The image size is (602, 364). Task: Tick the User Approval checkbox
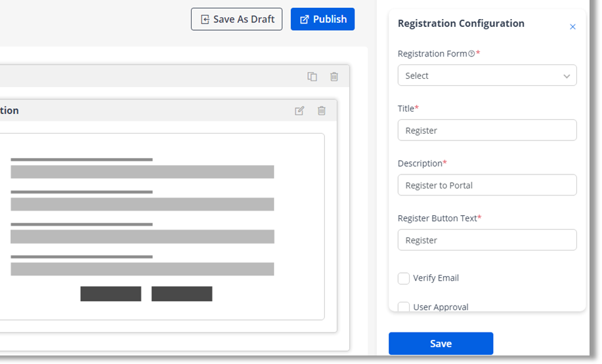pyautogui.click(x=404, y=306)
